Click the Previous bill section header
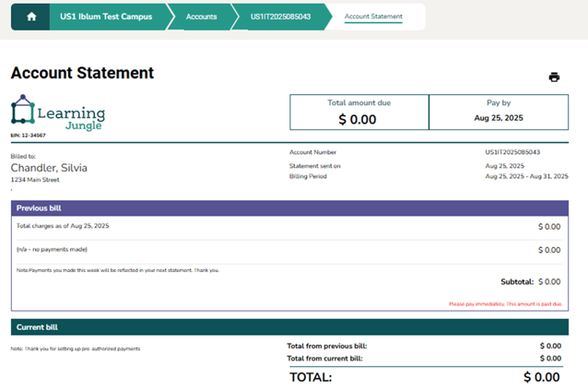 (x=289, y=208)
